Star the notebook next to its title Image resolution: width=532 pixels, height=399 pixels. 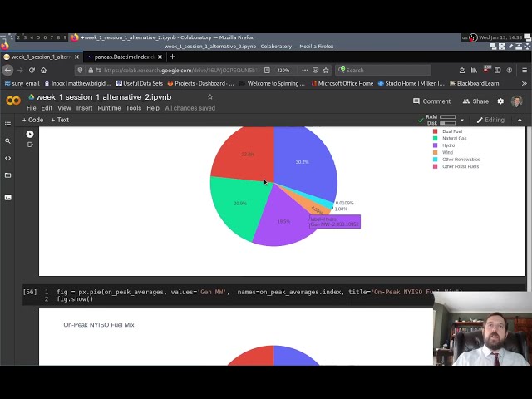[210, 97]
